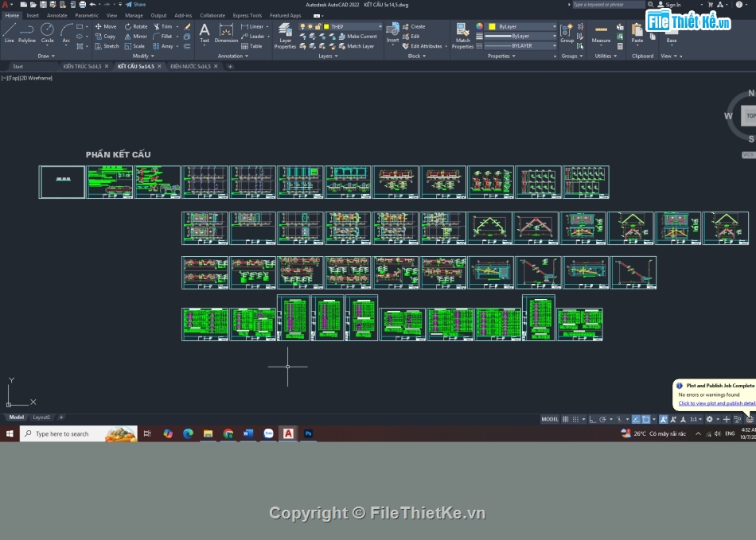Open the Annotate ribbon tab
Screen dimensions: 756x540
(x=57, y=15)
